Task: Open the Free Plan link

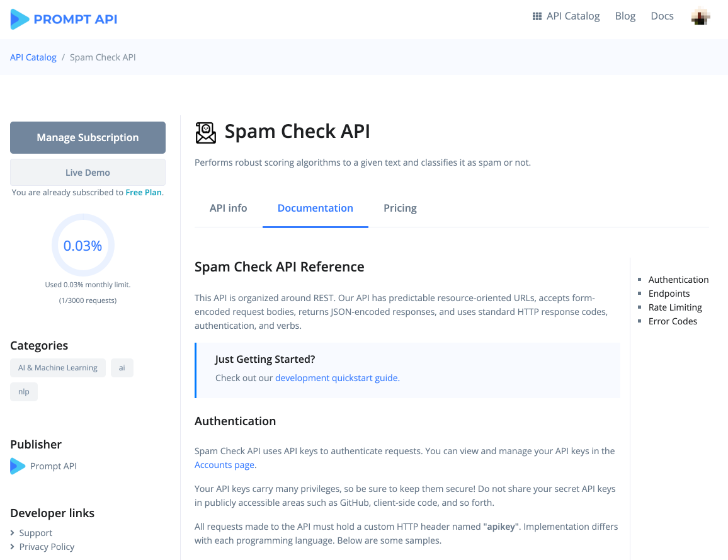Action: coord(144,192)
